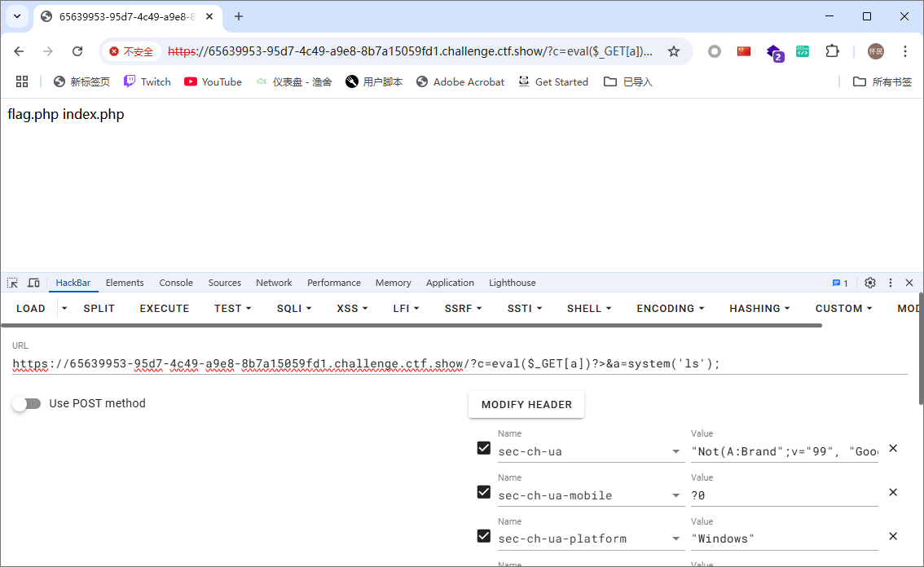
Task: Open DevTools settings gear
Action: tap(869, 283)
